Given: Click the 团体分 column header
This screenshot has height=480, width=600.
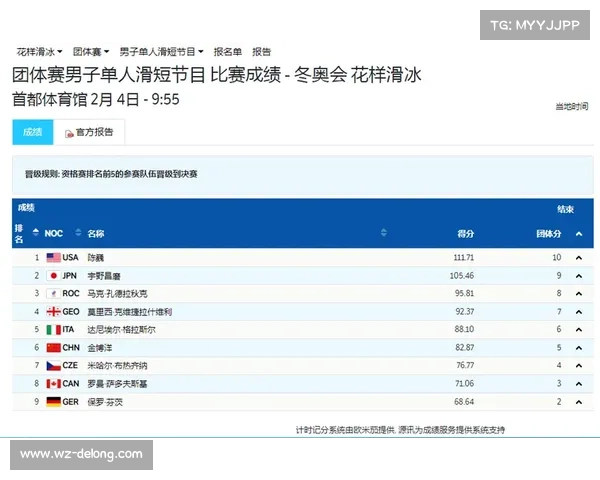Looking at the screenshot, I should point(549,233).
